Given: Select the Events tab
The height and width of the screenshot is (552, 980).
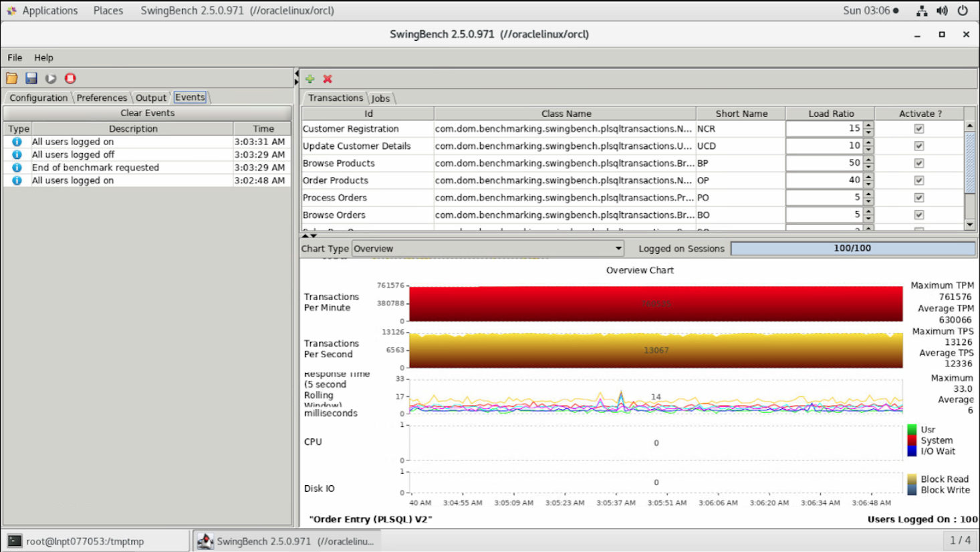Looking at the screenshot, I should tap(191, 98).
